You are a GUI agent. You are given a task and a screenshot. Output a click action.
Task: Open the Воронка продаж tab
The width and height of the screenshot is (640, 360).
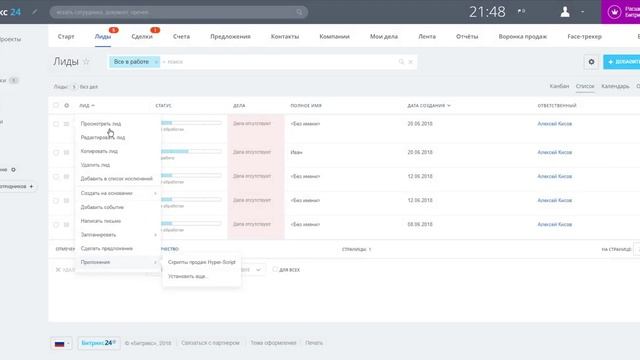(x=522, y=37)
